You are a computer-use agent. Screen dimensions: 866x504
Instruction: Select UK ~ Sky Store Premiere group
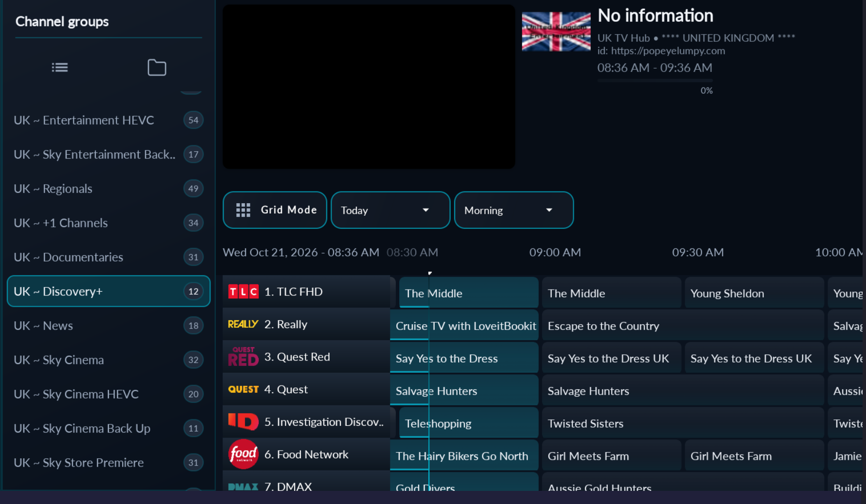point(108,463)
